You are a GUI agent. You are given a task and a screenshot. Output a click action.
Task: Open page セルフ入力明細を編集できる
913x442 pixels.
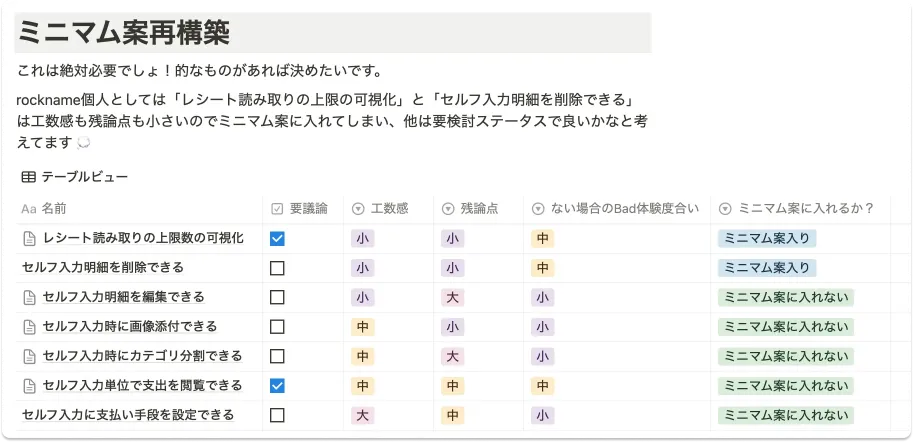pyautogui.click(x=123, y=297)
